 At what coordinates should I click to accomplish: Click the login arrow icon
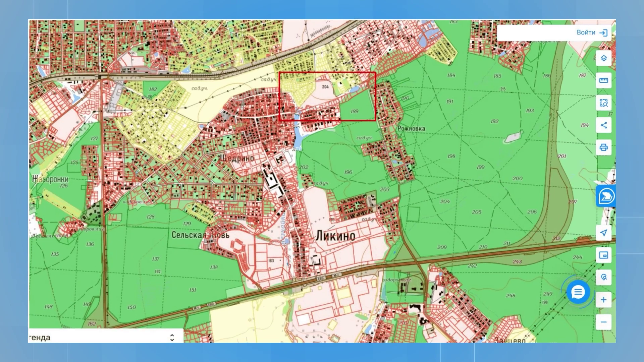tap(603, 33)
